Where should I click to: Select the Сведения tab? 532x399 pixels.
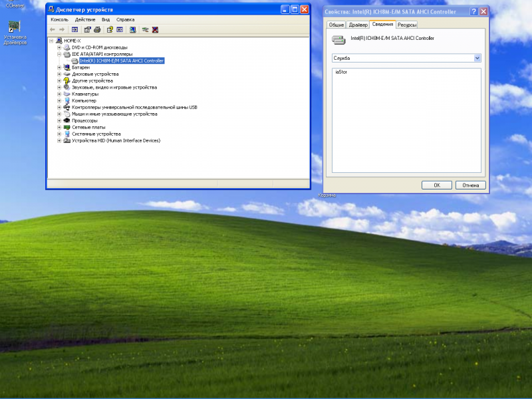tap(382, 24)
